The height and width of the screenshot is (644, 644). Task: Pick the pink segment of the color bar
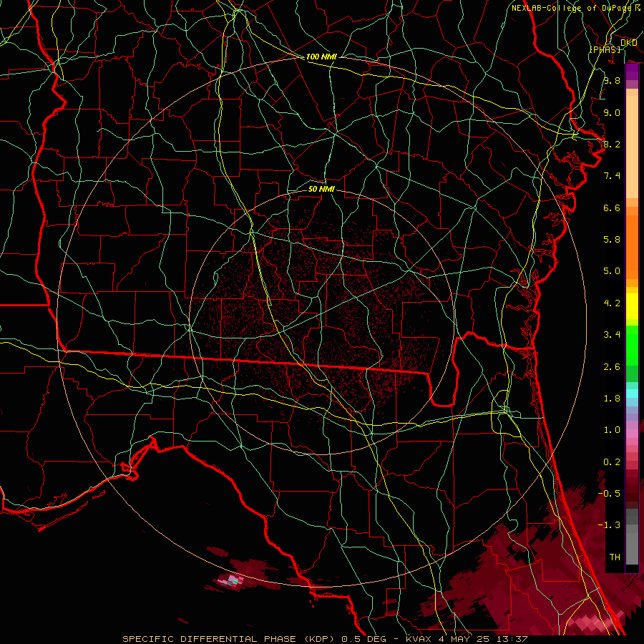(632, 434)
